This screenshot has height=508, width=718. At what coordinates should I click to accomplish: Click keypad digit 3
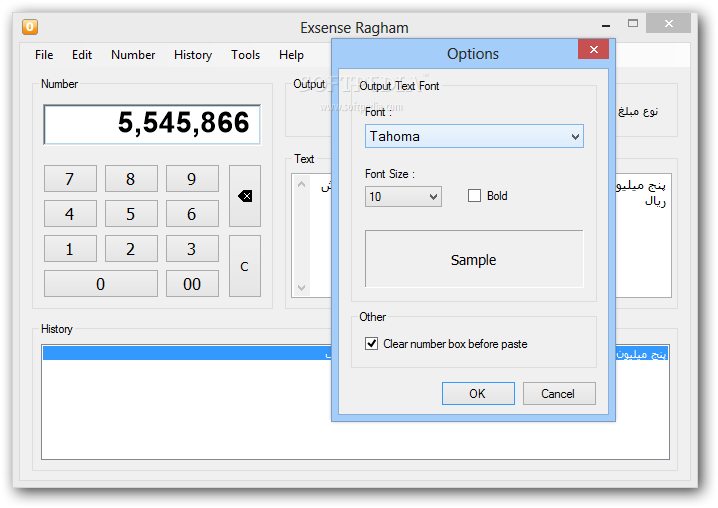coord(192,249)
